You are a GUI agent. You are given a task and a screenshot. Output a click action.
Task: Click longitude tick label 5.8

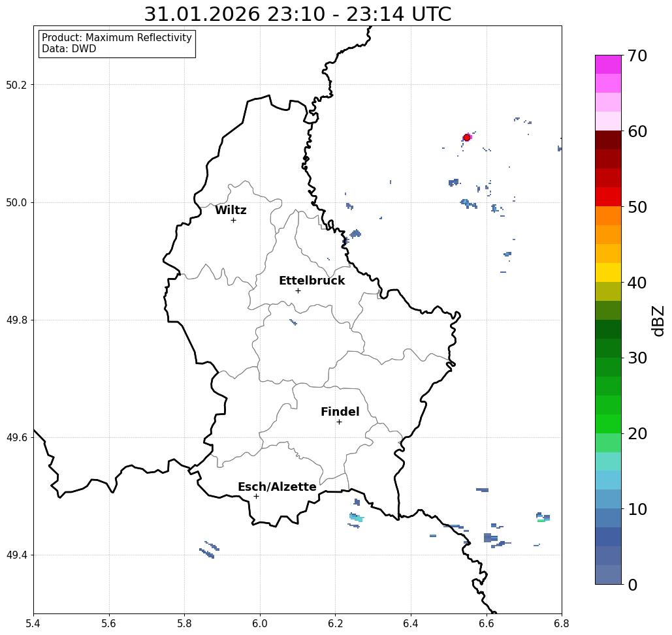click(184, 623)
